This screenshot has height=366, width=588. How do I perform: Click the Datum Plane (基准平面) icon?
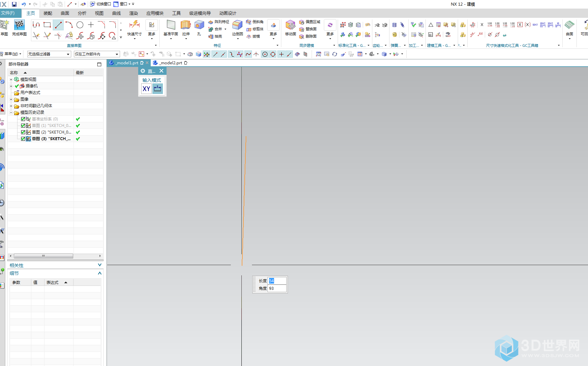pyautogui.click(x=171, y=25)
